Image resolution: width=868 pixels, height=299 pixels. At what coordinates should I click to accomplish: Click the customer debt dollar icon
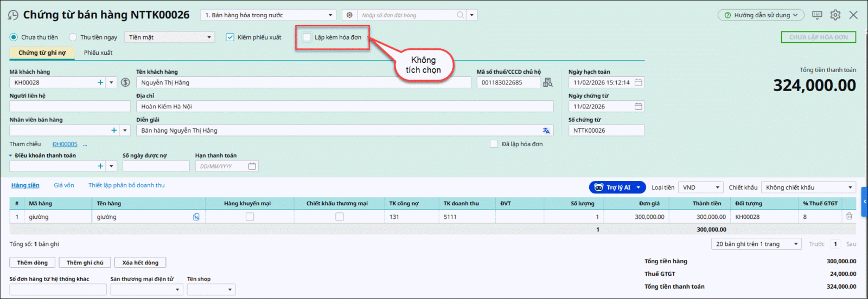coord(125,82)
